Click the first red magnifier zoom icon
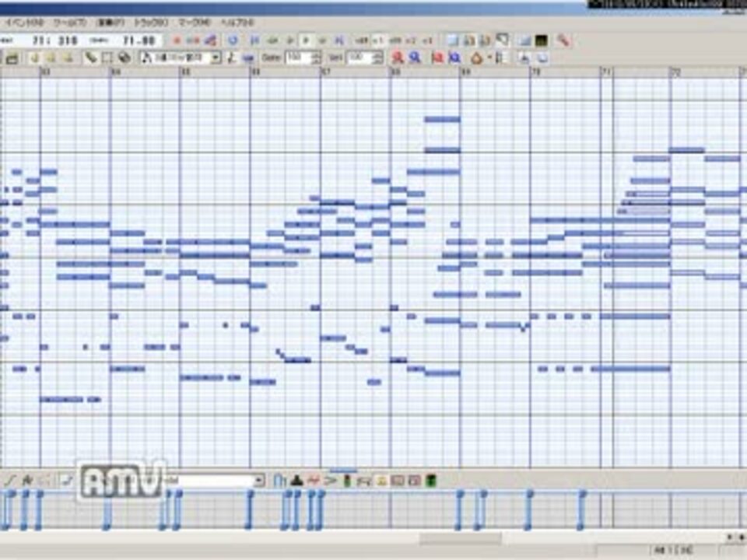Image resolution: width=747 pixels, height=560 pixels. [x=398, y=58]
